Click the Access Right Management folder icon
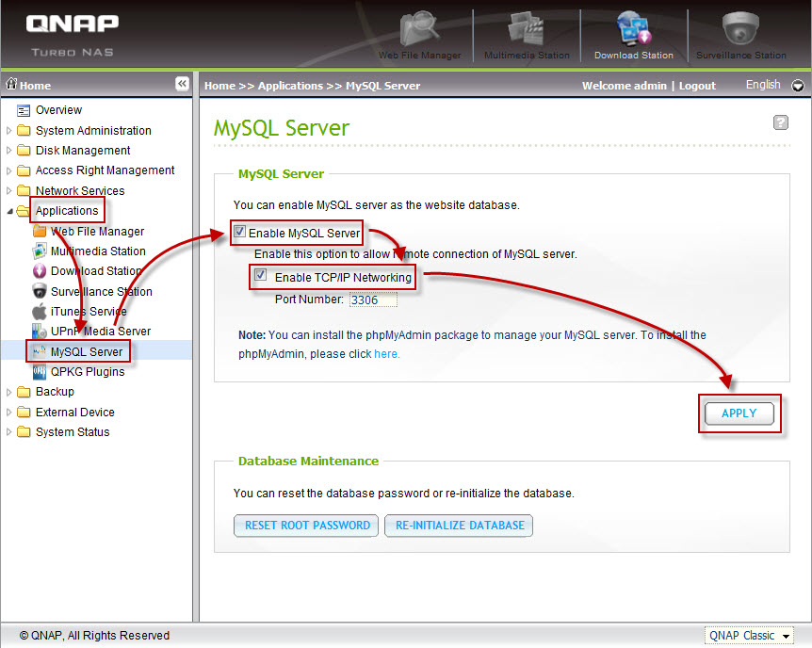The width and height of the screenshot is (812, 648). tap(24, 170)
